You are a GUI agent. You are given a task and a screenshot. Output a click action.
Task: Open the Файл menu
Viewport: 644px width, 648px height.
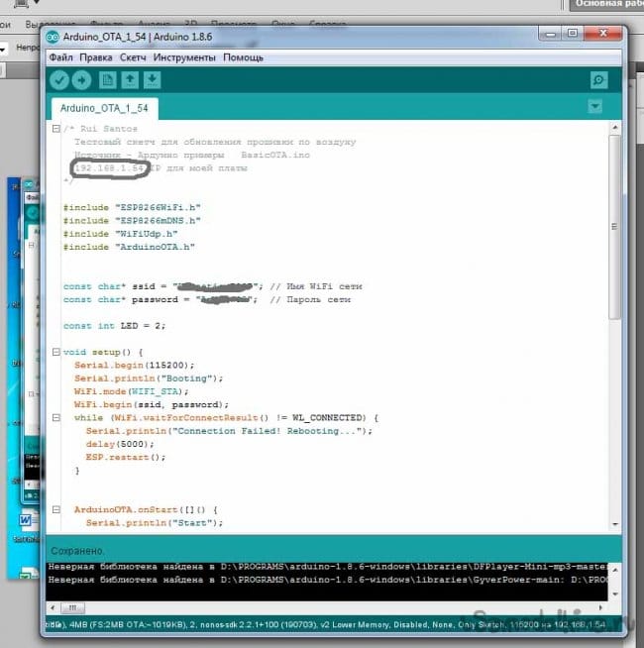click(x=60, y=57)
